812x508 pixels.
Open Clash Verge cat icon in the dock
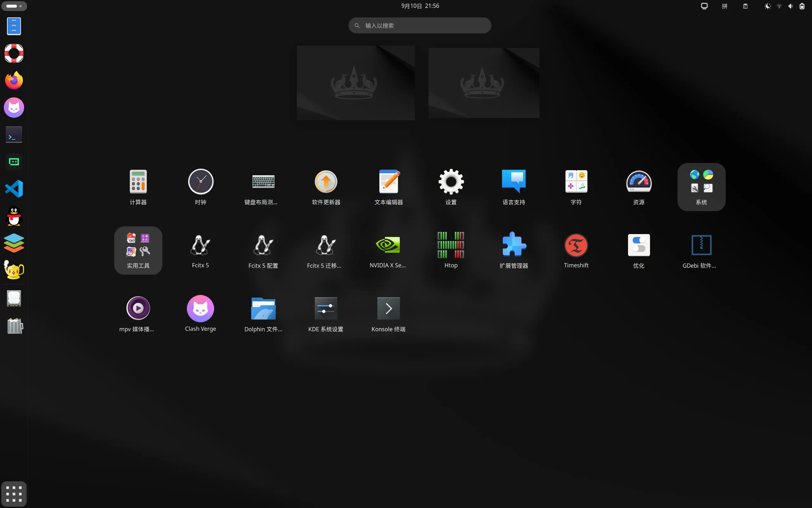click(14, 108)
